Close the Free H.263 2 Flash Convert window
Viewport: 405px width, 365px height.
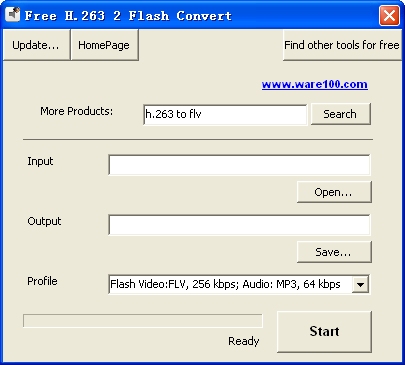click(389, 16)
